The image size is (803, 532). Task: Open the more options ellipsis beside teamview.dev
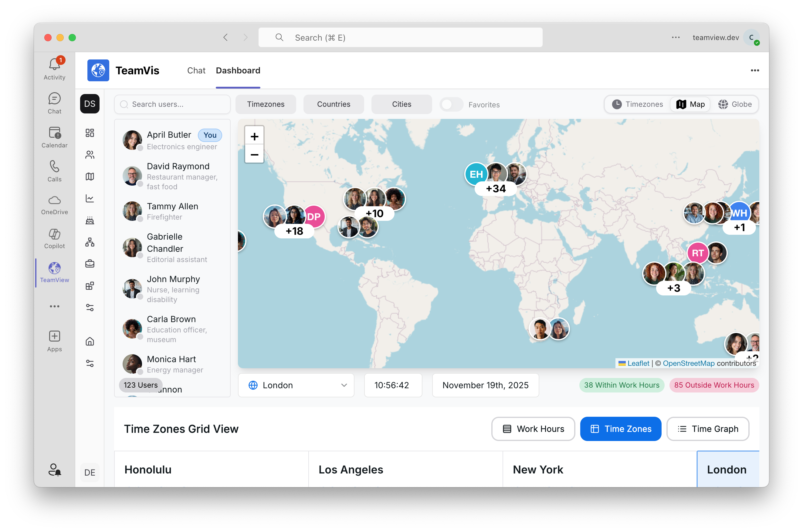point(676,37)
